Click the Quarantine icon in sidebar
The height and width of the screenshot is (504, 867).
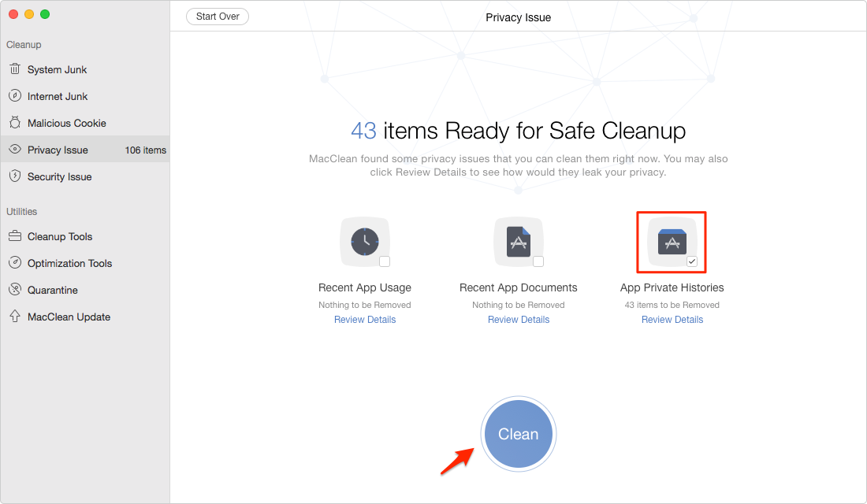[14, 290]
